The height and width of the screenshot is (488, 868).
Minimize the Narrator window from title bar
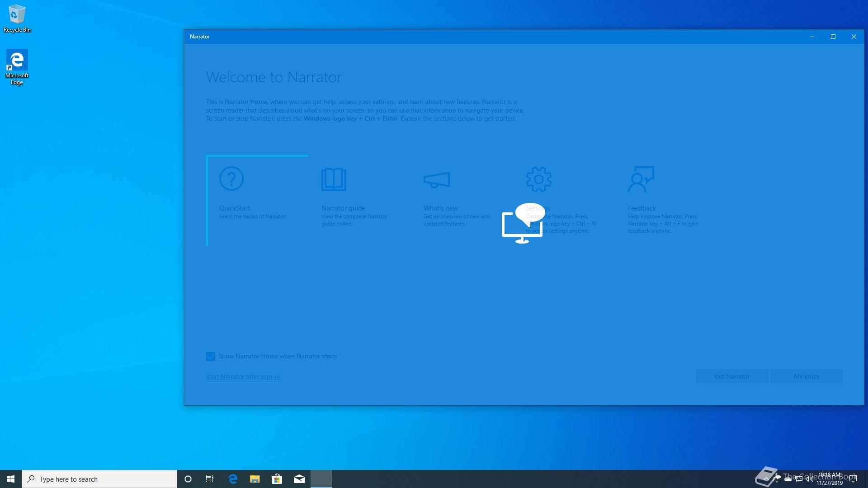[x=812, y=37]
